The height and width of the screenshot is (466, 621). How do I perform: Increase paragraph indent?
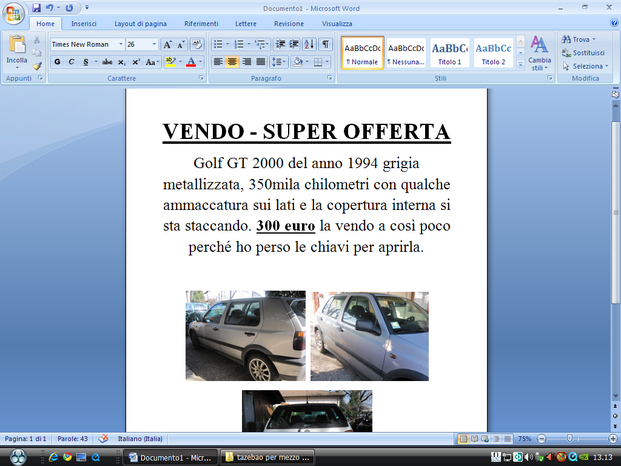(294, 44)
